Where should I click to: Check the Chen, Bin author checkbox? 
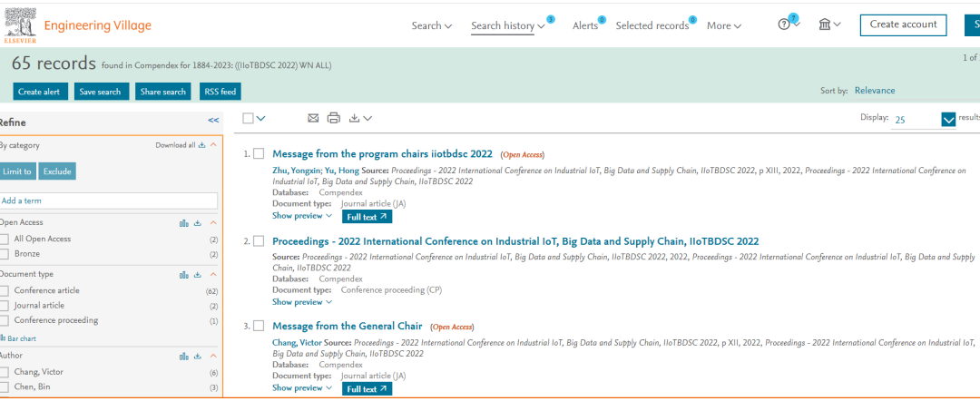[5, 386]
